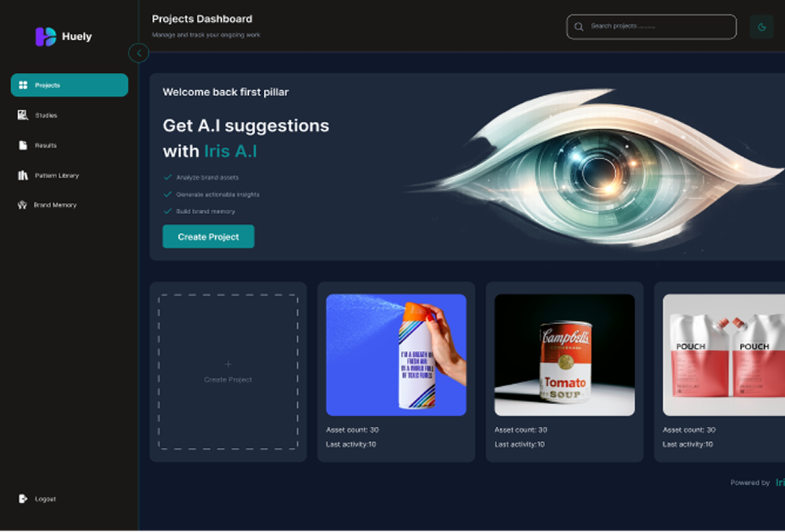Click the Studies sidebar icon
This screenshot has width=785, height=532.
click(23, 115)
